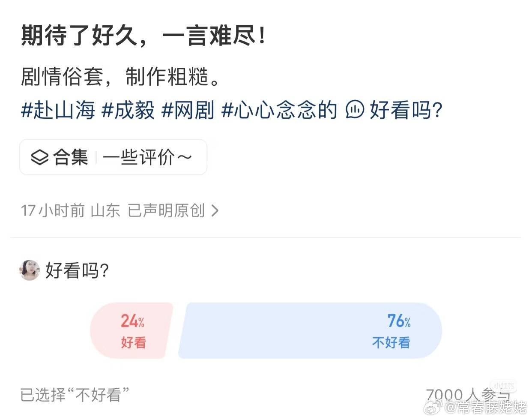Tap the poll bubble icon in hashtags

tap(355, 110)
